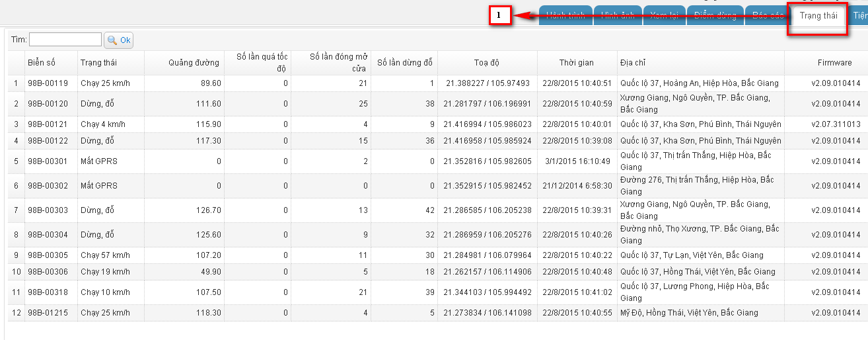The width and height of the screenshot is (868, 340).
Task: Click the Trạng thái tab
Action: tap(818, 16)
